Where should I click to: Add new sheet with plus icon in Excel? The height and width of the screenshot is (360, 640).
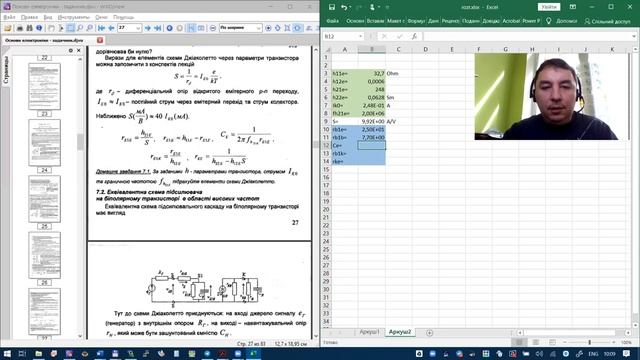click(429, 333)
